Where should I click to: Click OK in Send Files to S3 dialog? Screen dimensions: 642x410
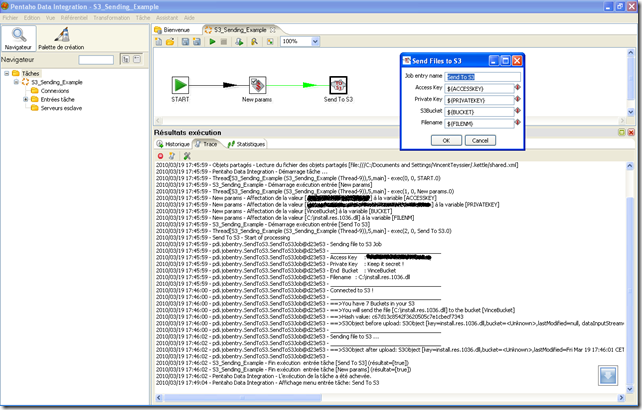(446, 140)
